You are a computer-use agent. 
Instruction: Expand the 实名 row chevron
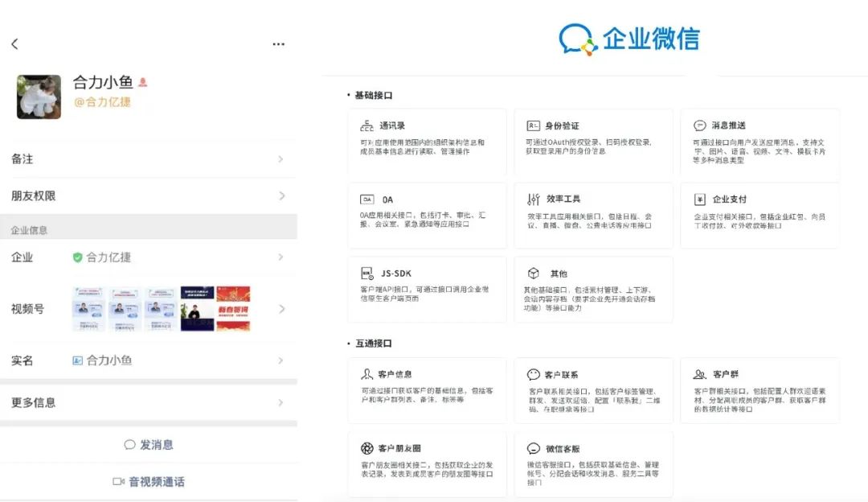pyautogui.click(x=280, y=360)
